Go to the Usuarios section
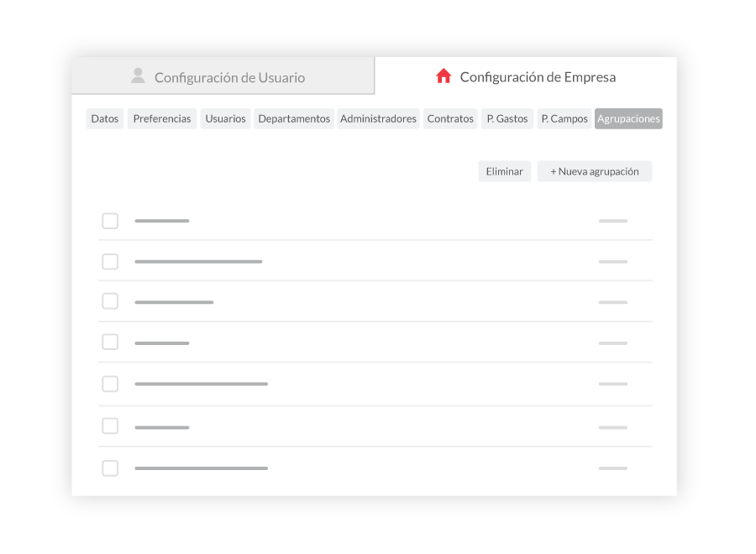Viewport: 756px width, 554px height. point(225,118)
